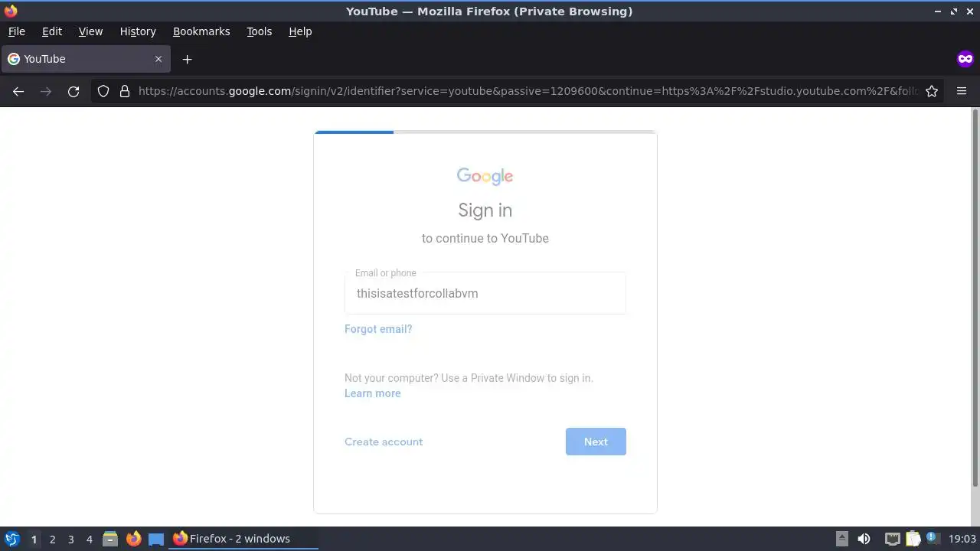The height and width of the screenshot is (551, 980).
Task: Focus the URL address bar
Action: pyautogui.click(x=528, y=91)
